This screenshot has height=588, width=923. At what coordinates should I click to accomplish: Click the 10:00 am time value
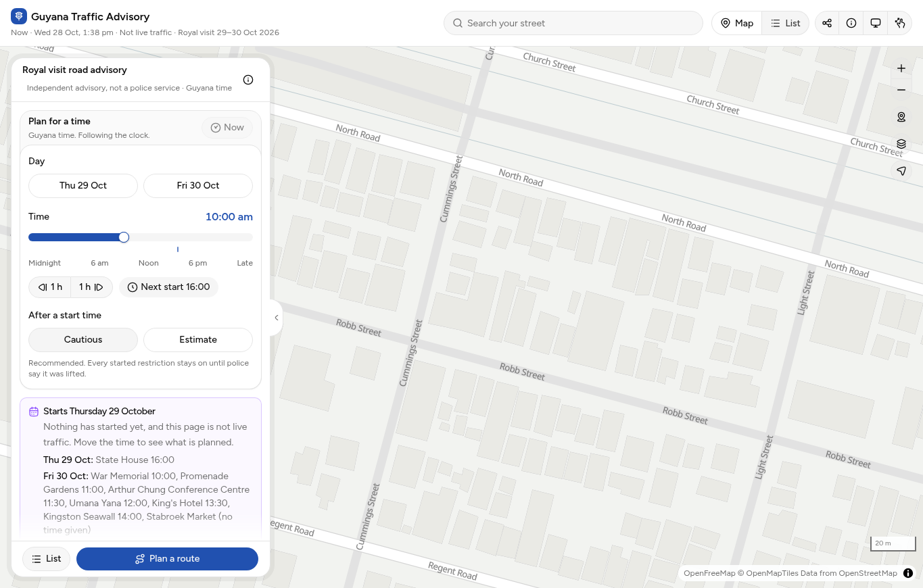coord(229,217)
